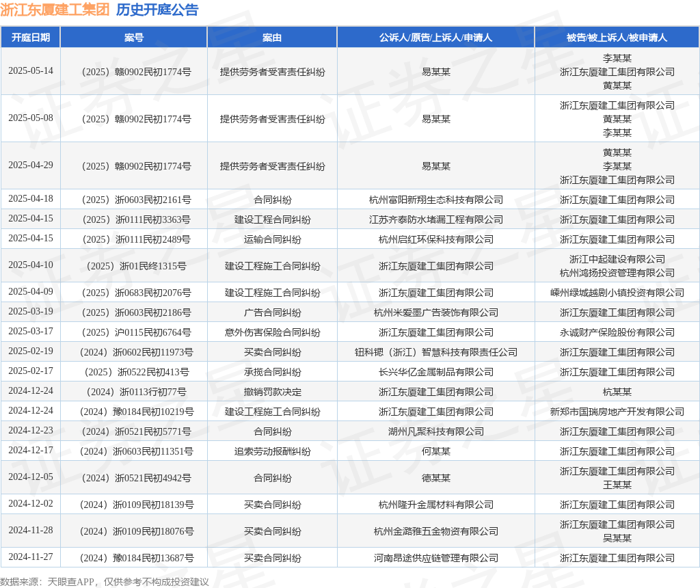Screen dimensions: 700x588
Task: Click the 追索劳动报酬纠纷 cause cell
Action: tap(272, 451)
